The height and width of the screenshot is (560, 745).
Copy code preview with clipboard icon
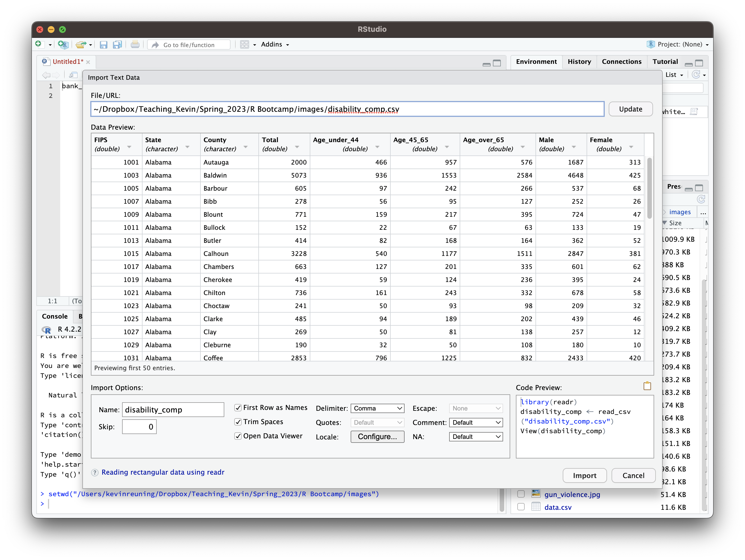(x=647, y=386)
